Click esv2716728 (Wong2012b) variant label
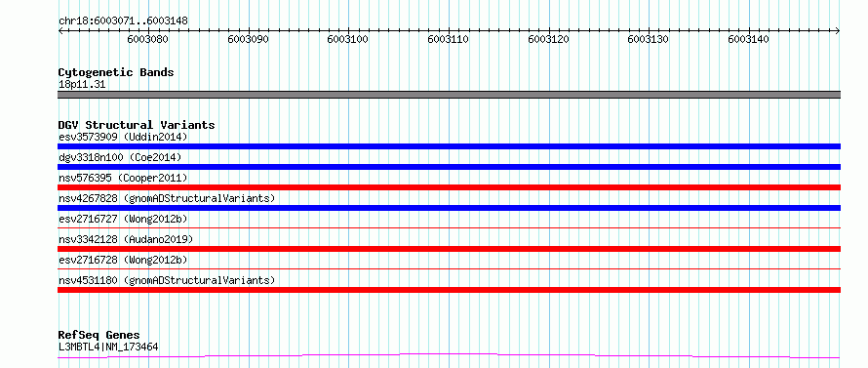This screenshot has width=868, height=368. point(123,260)
